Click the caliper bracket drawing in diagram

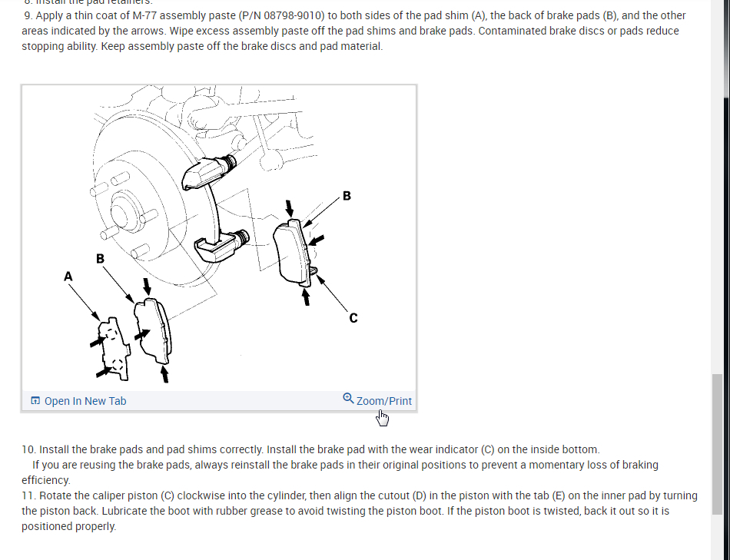[x=214, y=209]
